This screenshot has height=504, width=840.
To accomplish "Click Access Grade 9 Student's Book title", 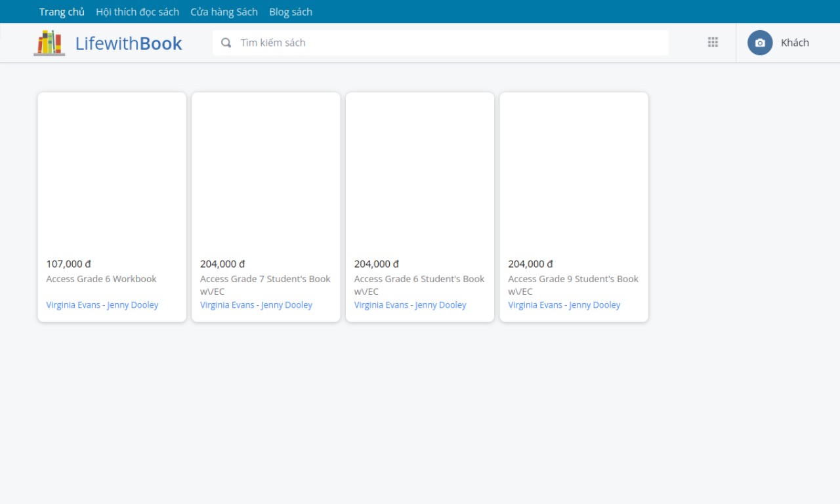I will point(573,285).
